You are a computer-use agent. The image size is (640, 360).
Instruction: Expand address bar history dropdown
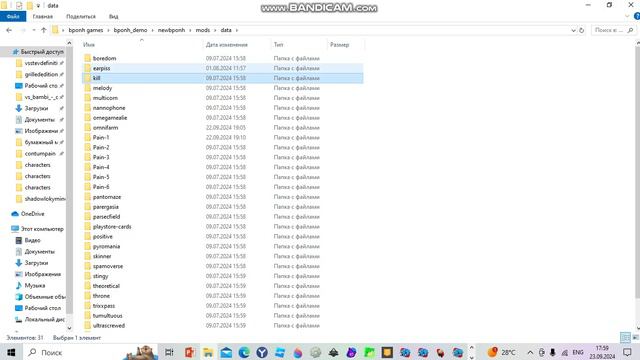point(573,30)
